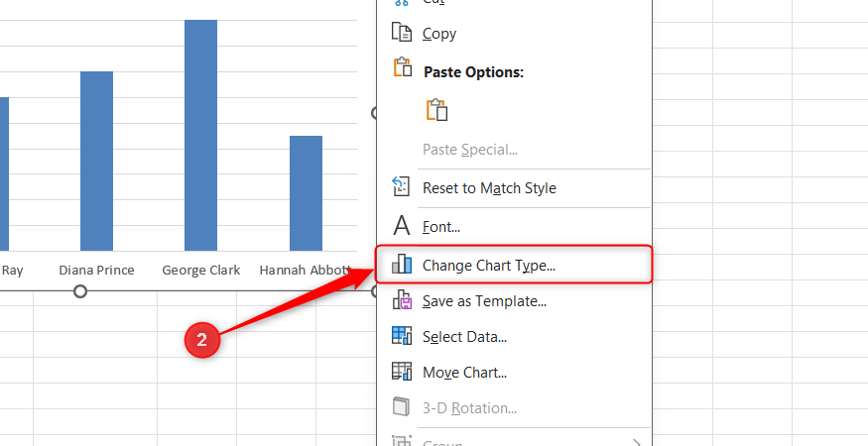Image resolution: width=868 pixels, height=446 pixels.
Task: Open the Font… dialog entry
Action: pyautogui.click(x=515, y=227)
